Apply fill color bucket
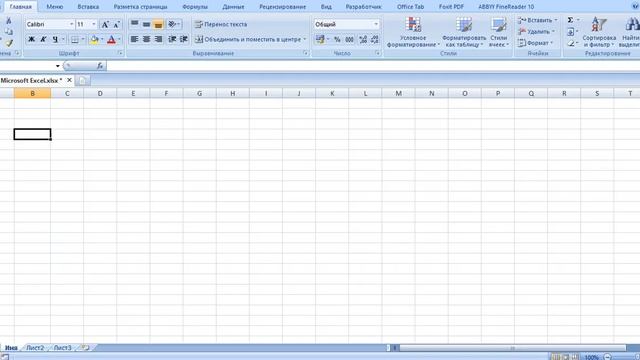640x360 pixels. (x=94, y=40)
